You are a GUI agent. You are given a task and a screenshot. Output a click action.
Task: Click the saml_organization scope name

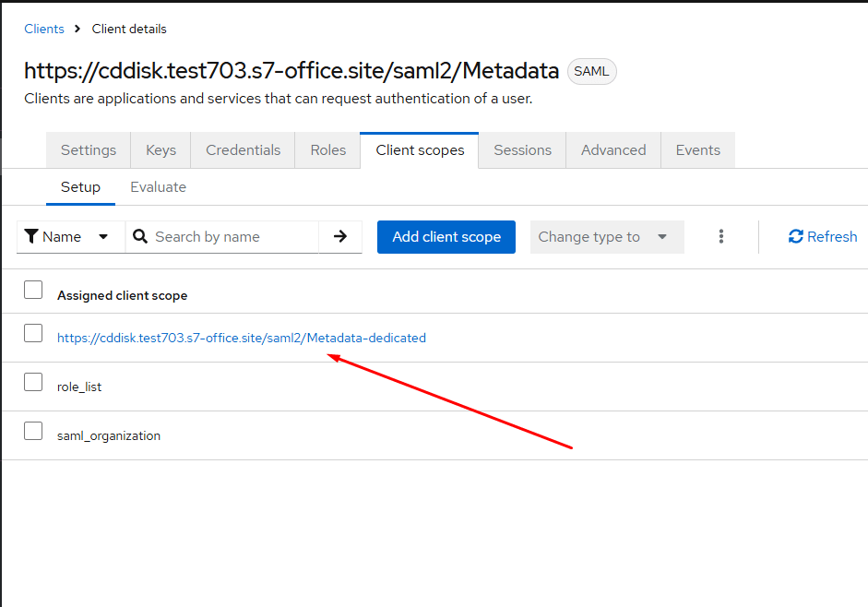coord(109,435)
